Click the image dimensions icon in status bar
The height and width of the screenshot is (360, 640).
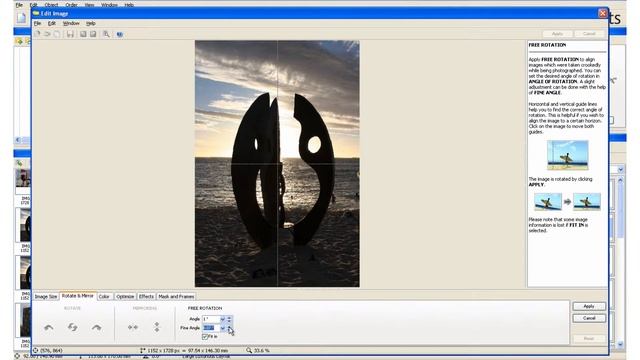coord(142,350)
